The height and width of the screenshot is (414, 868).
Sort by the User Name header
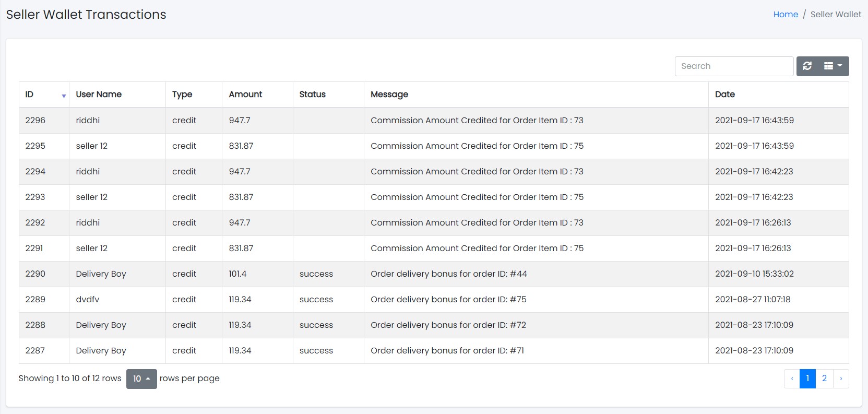click(x=99, y=94)
